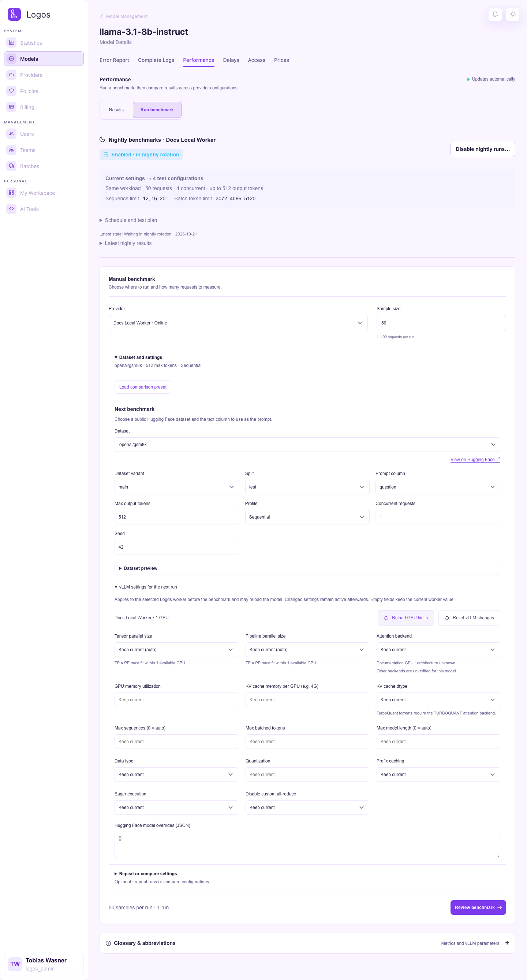Screen dimensions: 527x980
Task: Open the Complete Logs tab
Action: click(156, 60)
